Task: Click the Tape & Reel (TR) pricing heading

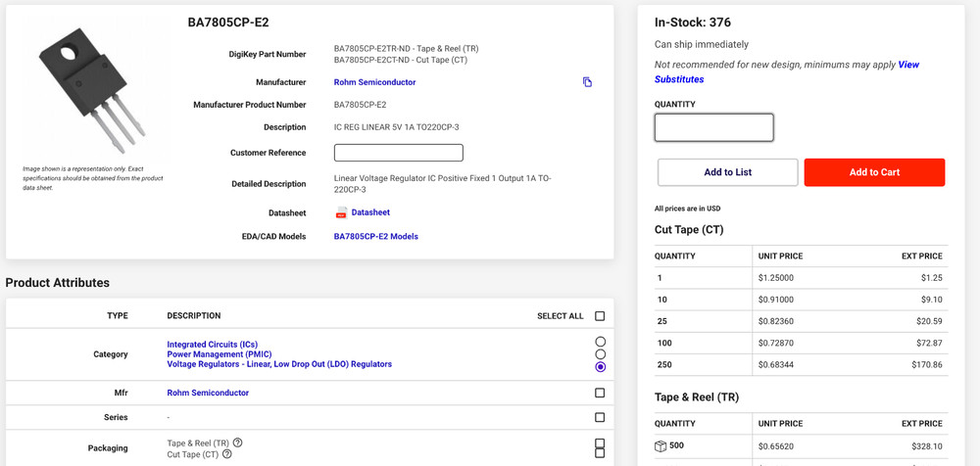Action: tap(696, 397)
